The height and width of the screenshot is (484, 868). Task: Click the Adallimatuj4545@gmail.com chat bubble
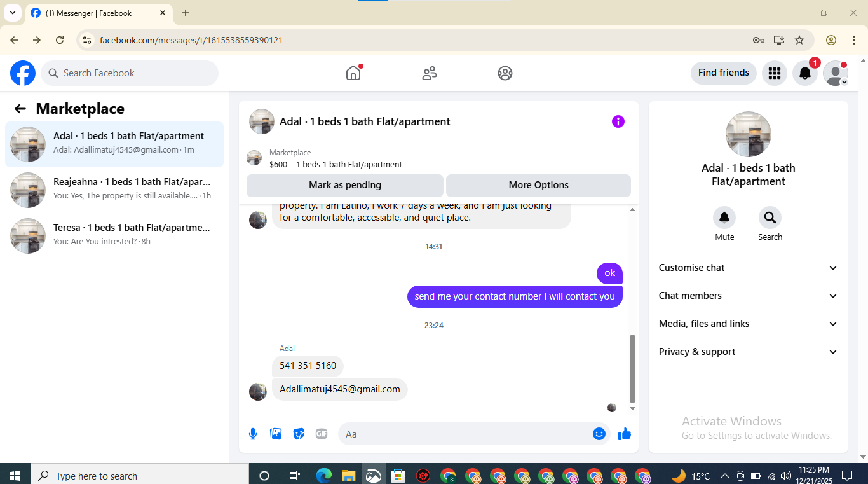coord(340,389)
